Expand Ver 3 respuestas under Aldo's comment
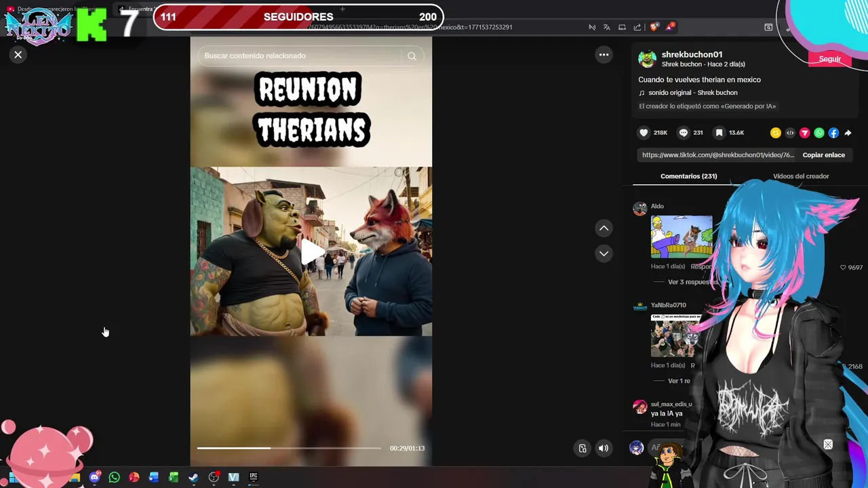Image resolution: width=868 pixels, height=488 pixels. [x=692, y=282]
